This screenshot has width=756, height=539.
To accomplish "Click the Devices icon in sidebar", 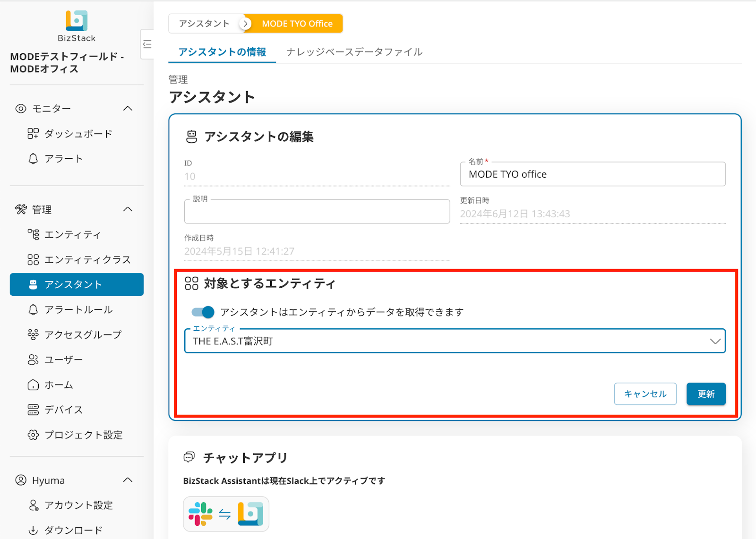I will (x=33, y=410).
